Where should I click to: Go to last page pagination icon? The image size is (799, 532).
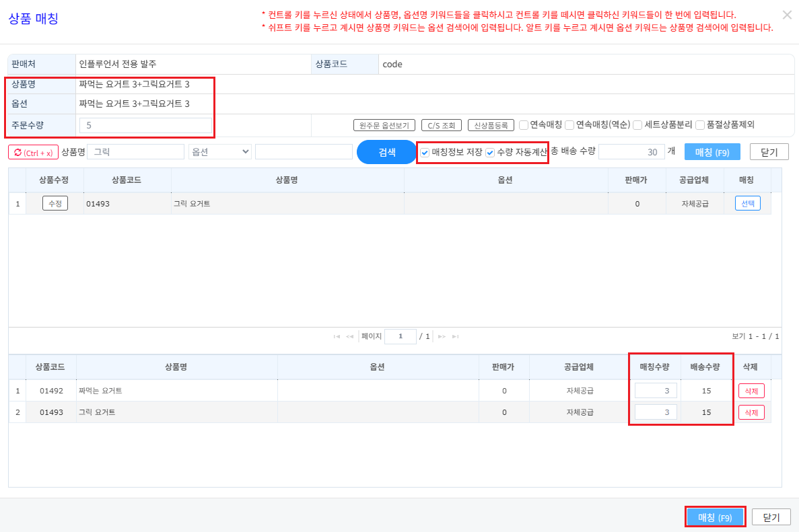(x=455, y=336)
